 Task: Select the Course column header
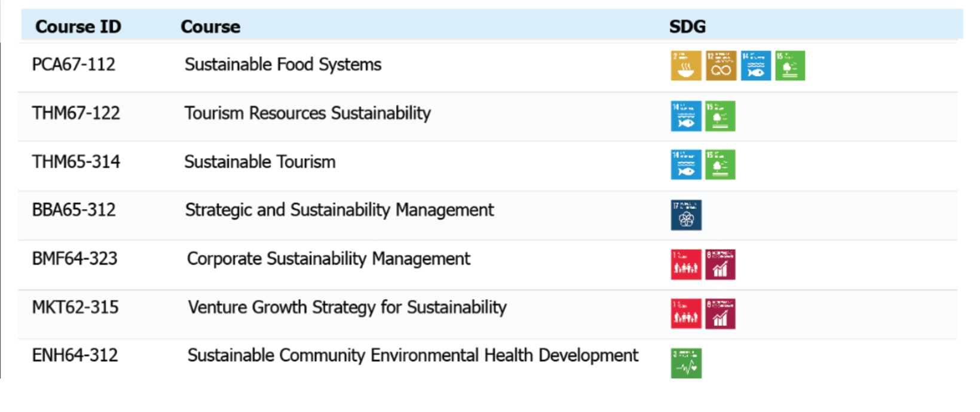click(210, 27)
